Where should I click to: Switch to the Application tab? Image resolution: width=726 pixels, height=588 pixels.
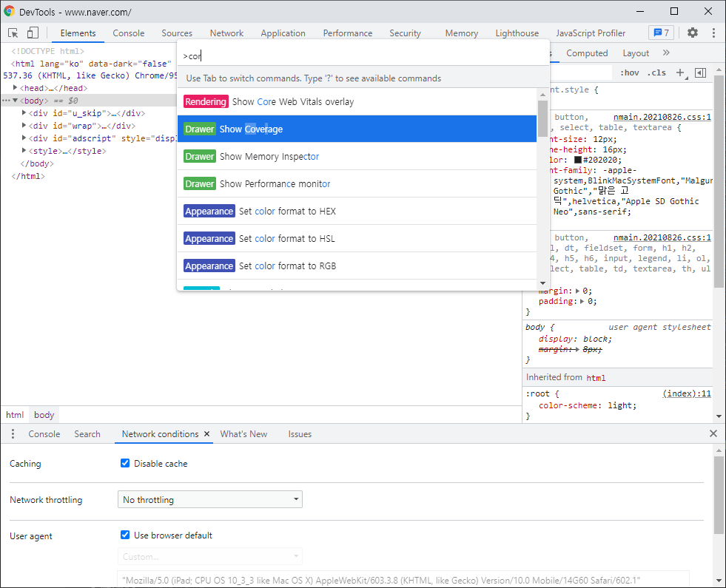point(283,33)
